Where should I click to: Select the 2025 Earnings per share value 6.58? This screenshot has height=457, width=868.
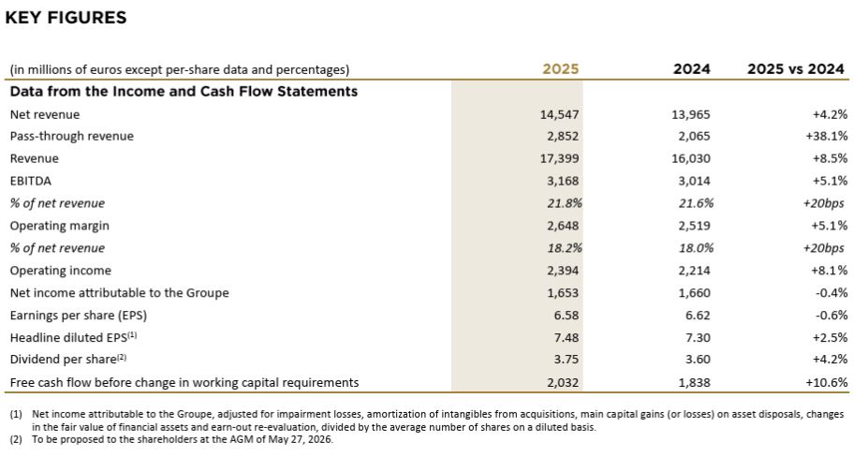pyautogui.click(x=568, y=315)
